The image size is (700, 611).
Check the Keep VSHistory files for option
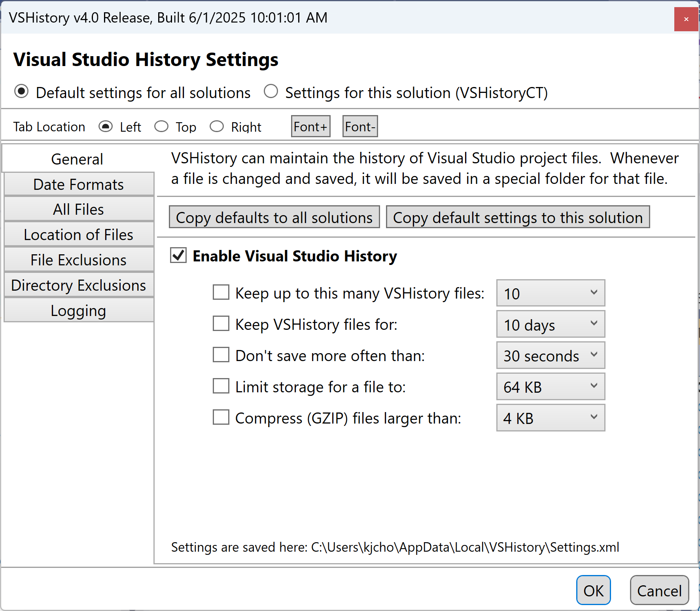221,323
